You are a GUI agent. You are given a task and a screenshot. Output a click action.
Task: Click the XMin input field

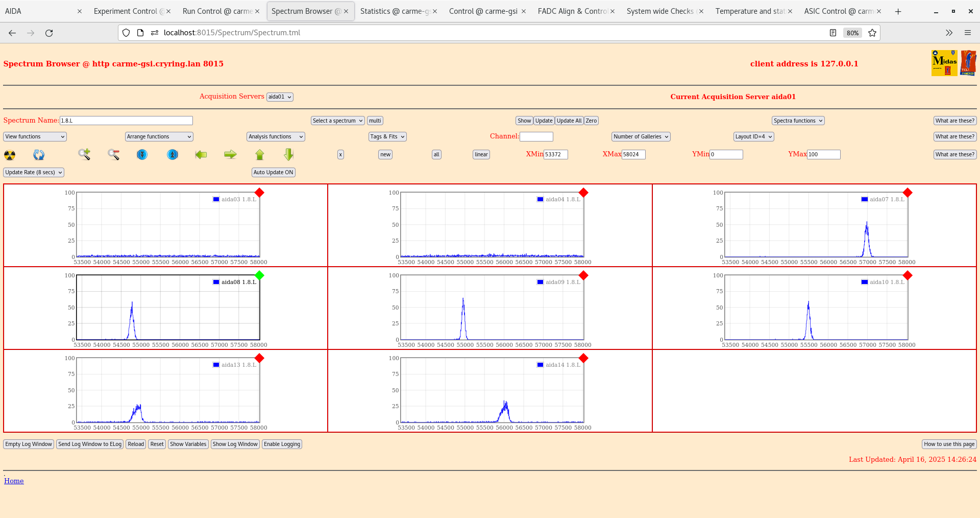tap(556, 154)
